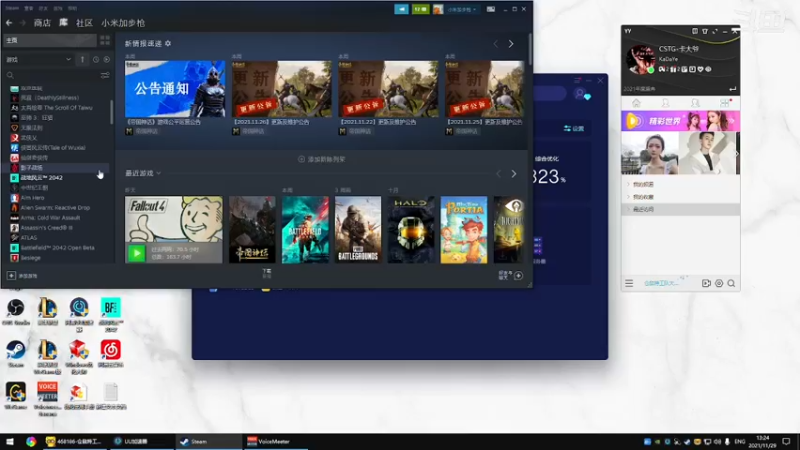Open the news section settings gear
This screenshot has width=800, height=450.
point(168,44)
